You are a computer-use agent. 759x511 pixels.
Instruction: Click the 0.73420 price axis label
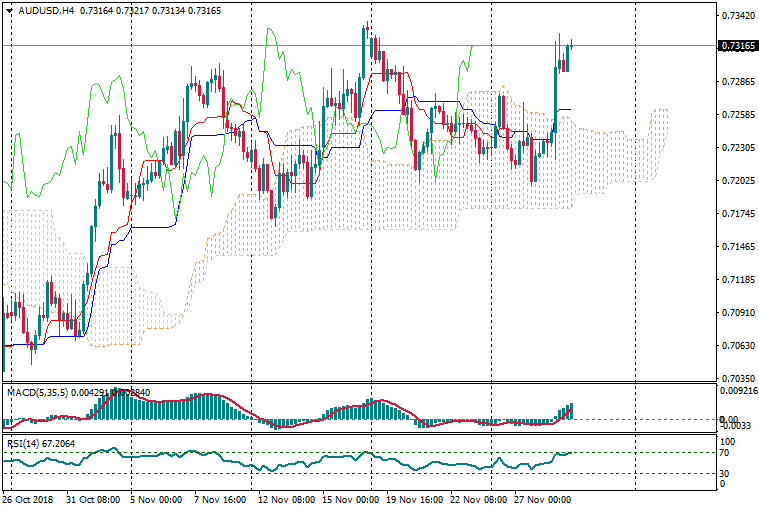(x=736, y=16)
